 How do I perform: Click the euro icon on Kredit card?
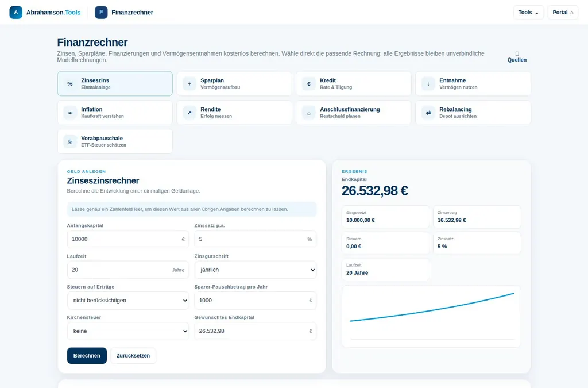coord(309,84)
